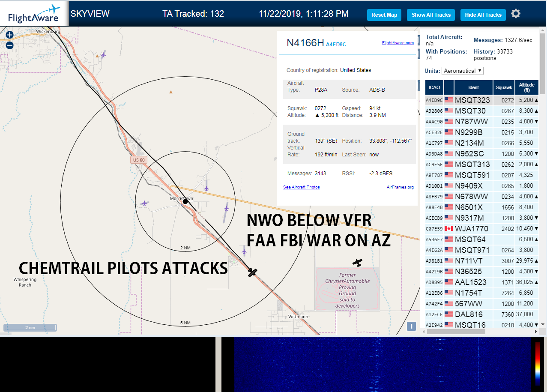Open the Units Aeronautical dropdown
This screenshot has width=547, height=392.
tap(462, 71)
